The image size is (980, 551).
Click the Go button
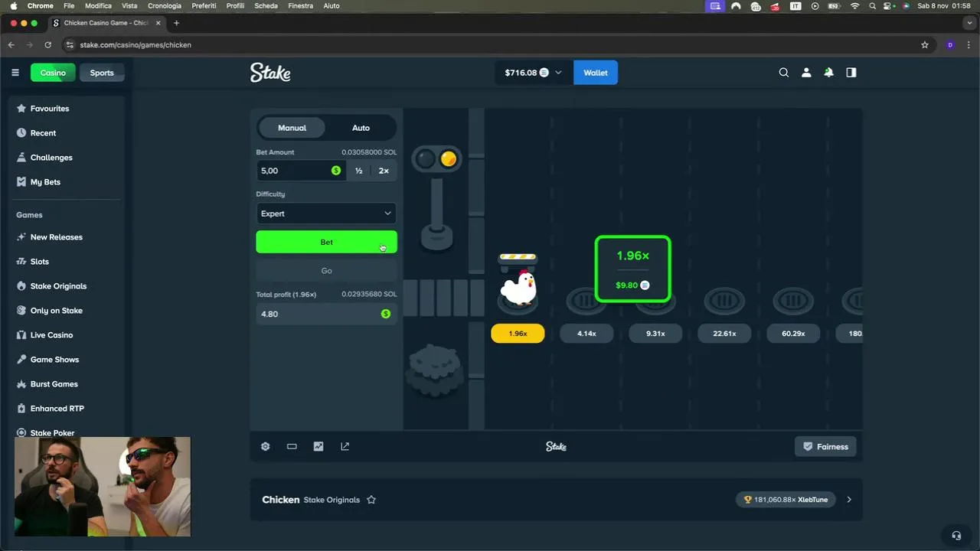pos(326,271)
